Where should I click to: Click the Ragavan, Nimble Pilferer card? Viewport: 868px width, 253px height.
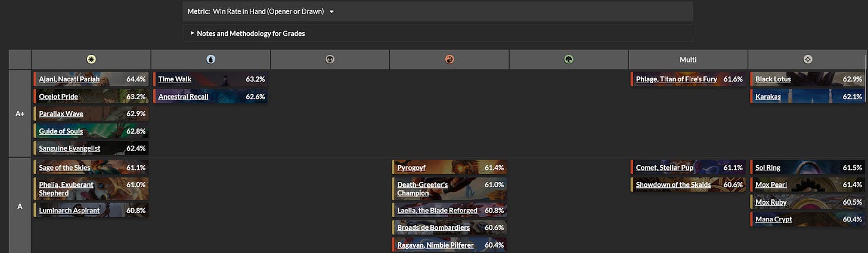[x=449, y=245]
